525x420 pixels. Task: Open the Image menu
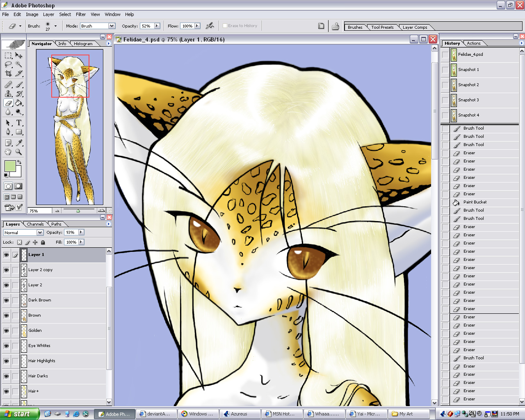pos(32,14)
